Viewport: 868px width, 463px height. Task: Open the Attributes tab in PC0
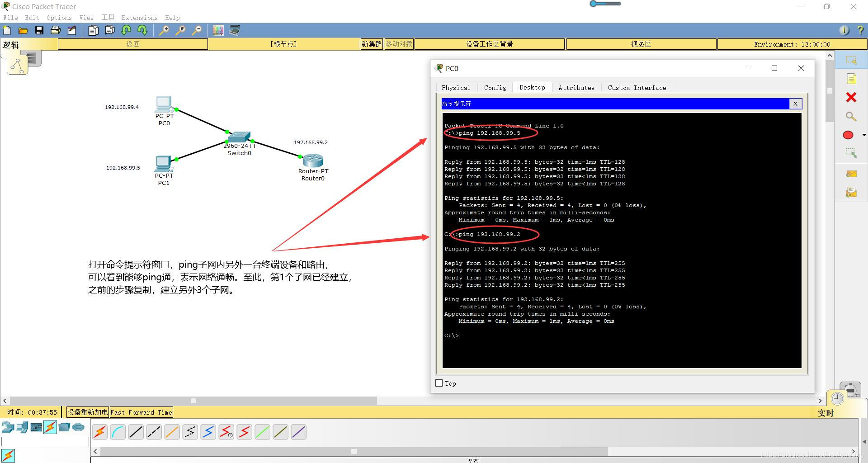(576, 88)
